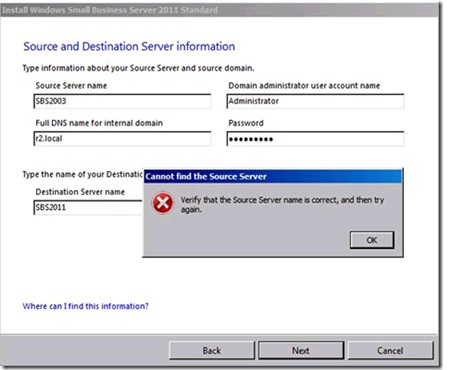Click the Destination Server name field

click(x=88, y=207)
